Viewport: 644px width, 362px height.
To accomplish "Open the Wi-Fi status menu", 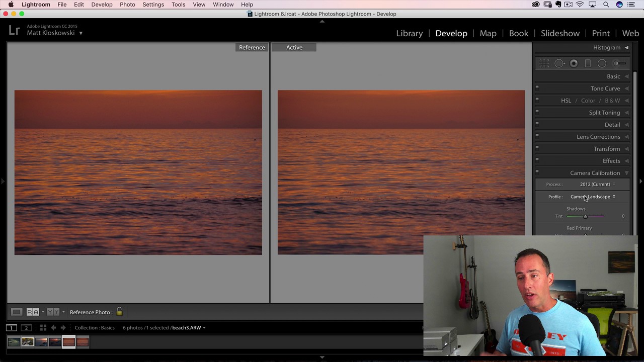I will (x=580, y=5).
